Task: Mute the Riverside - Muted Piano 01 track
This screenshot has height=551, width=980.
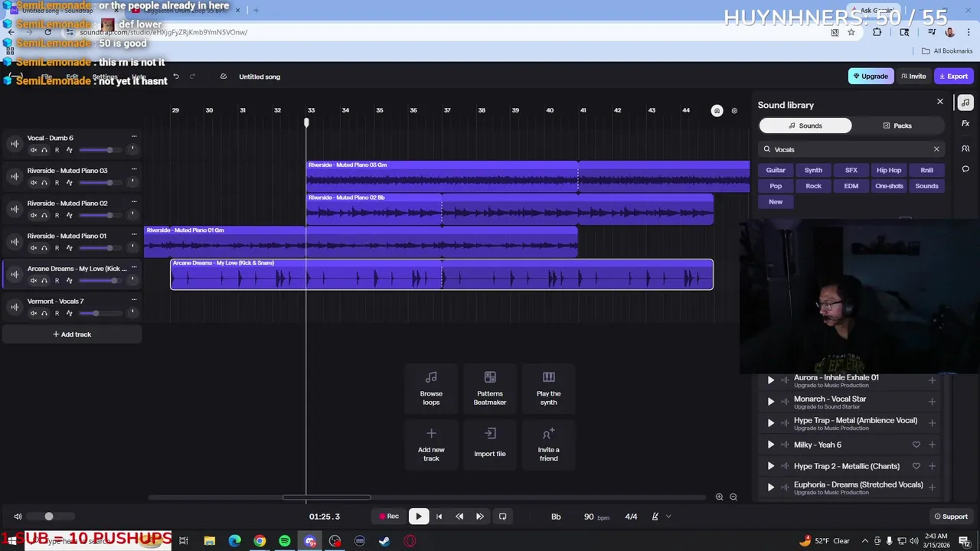Action: (x=34, y=248)
